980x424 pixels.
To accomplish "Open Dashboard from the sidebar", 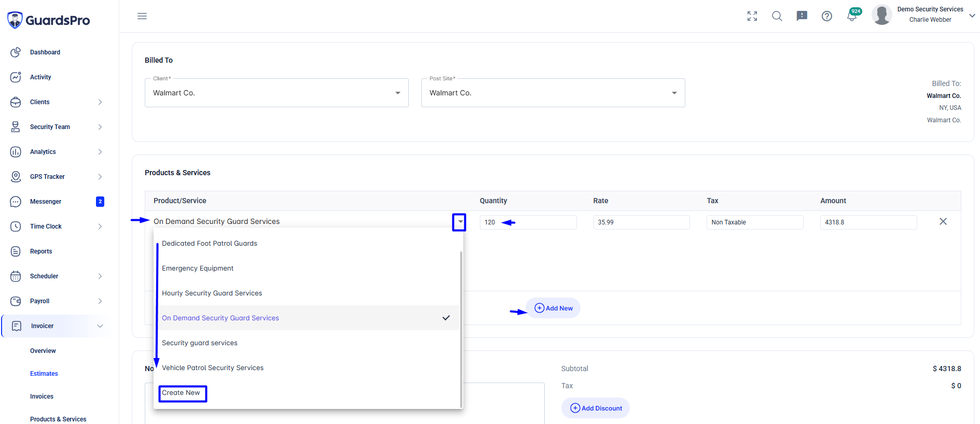I will pyautogui.click(x=45, y=52).
